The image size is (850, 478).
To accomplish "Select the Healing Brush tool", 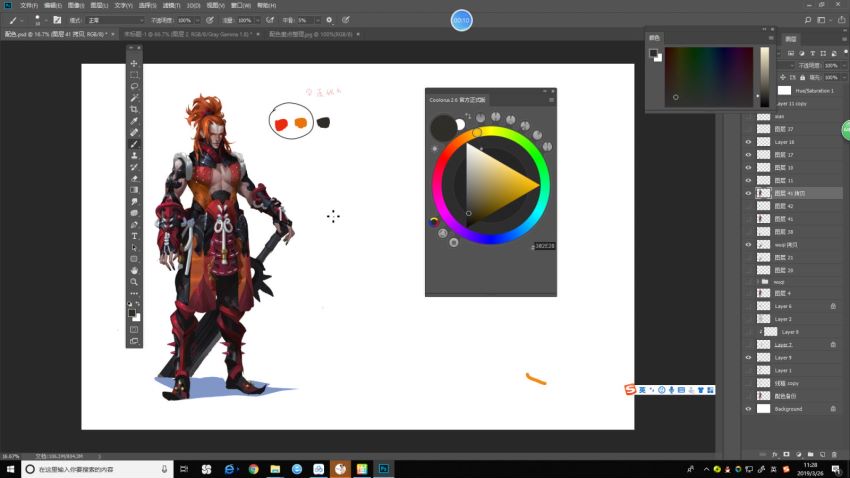I will 134,132.
